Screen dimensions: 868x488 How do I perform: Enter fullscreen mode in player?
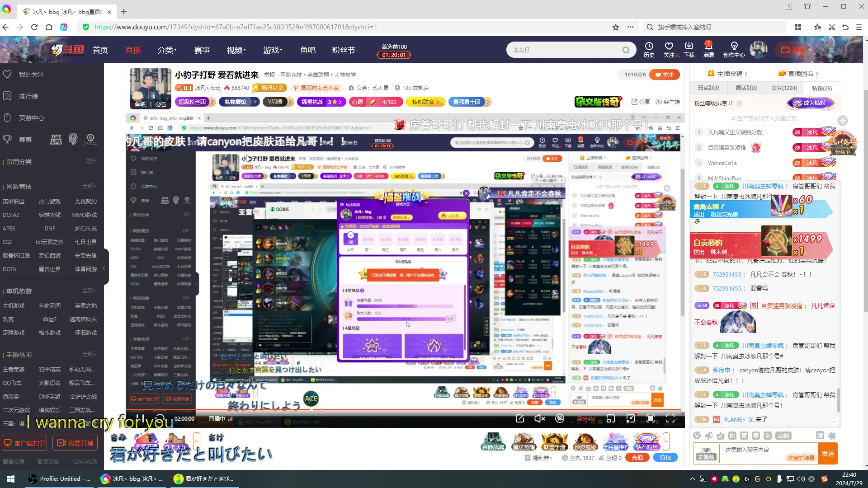pyautogui.click(x=670, y=419)
